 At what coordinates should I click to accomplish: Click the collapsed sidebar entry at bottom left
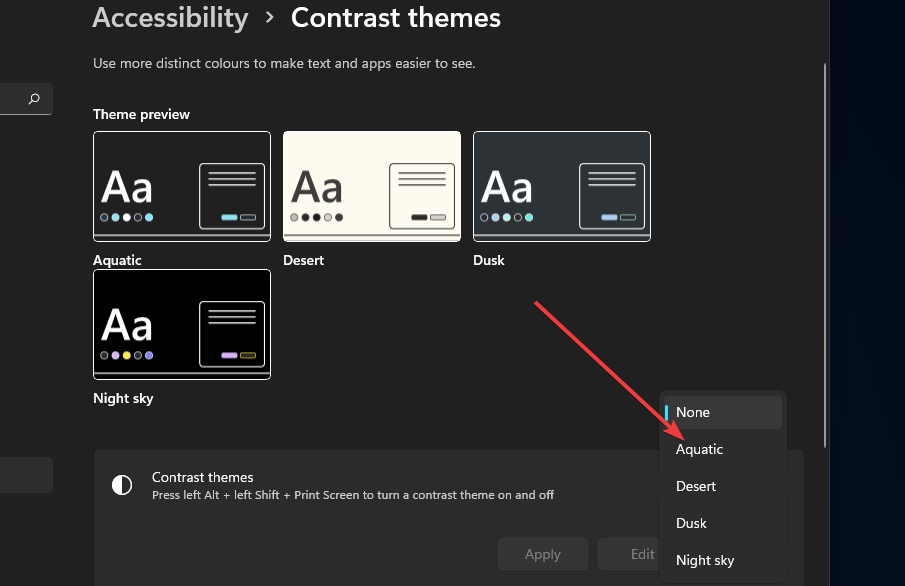(26, 475)
